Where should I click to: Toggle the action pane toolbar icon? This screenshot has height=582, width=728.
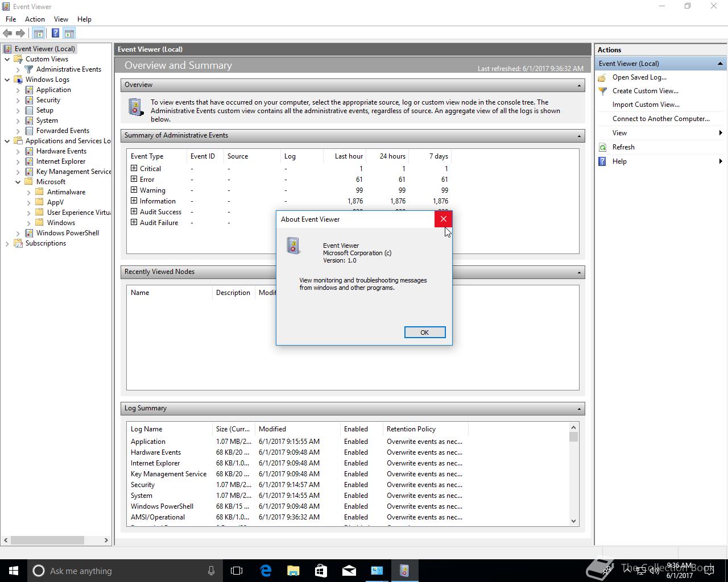pos(69,34)
